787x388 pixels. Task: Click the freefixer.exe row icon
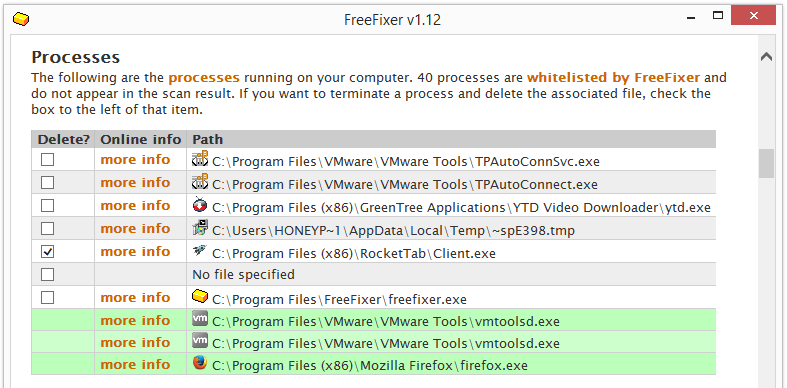point(200,297)
